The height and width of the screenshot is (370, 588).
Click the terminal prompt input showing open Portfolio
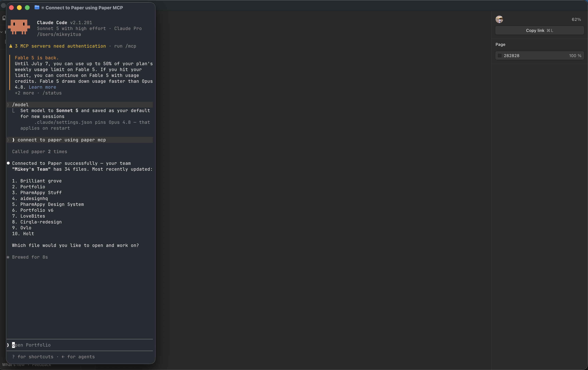point(80,345)
